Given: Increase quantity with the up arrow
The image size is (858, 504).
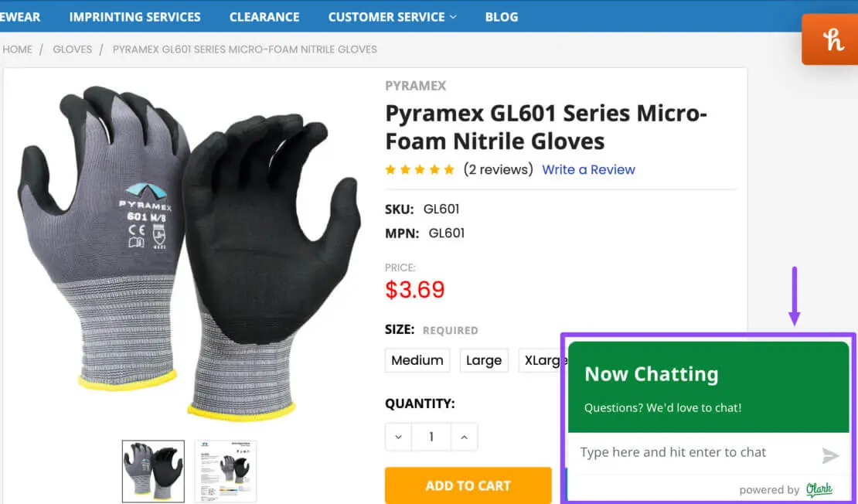Looking at the screenshot, I should coord(464,437).
